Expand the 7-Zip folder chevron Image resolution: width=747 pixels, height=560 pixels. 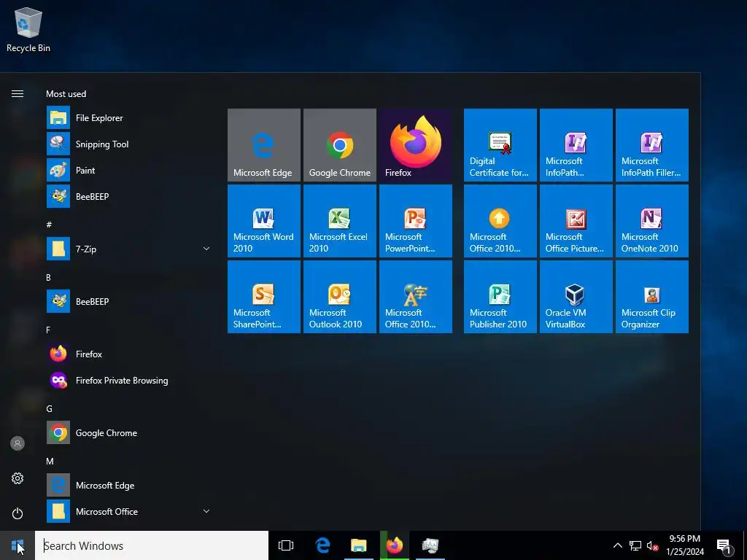click(206, 249)
